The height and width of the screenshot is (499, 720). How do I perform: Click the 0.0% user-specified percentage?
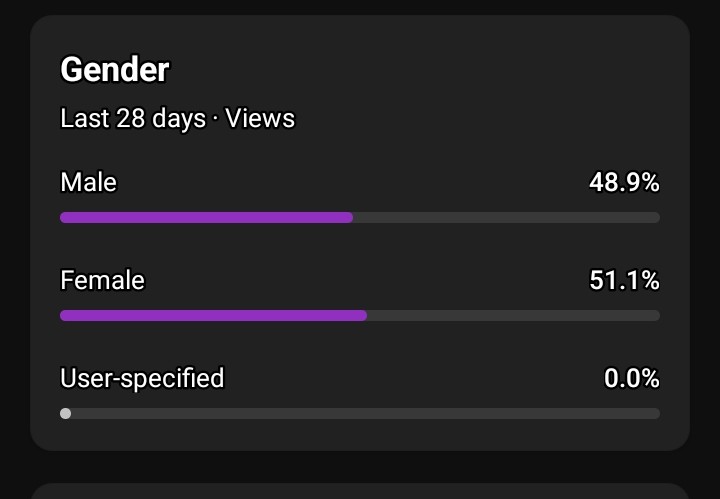632,378
